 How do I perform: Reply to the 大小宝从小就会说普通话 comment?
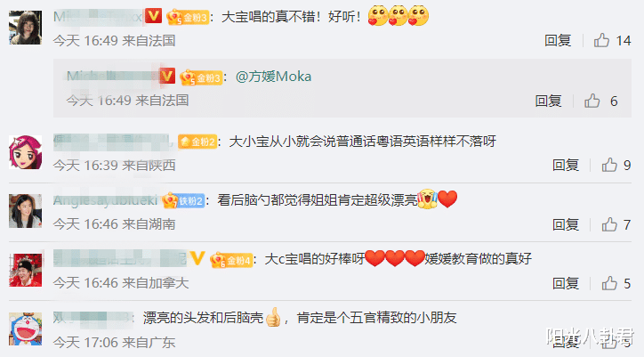tap(566, 165)
